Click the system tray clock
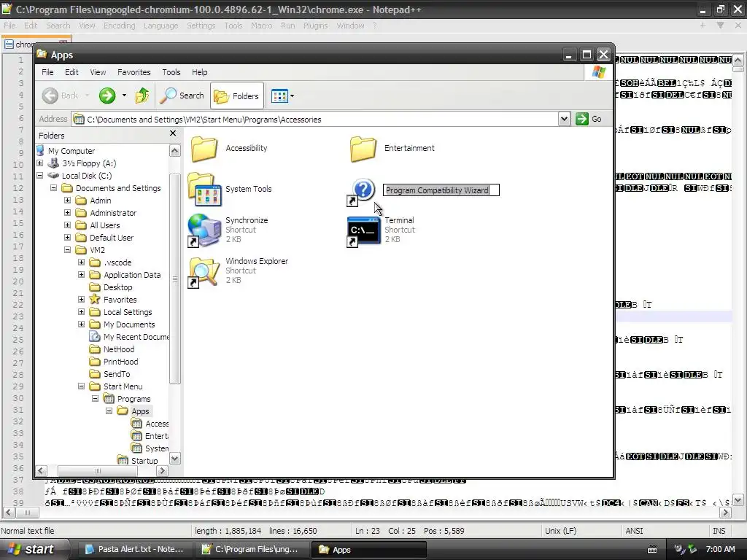Screen dimensions: 747x560 [x=720, y=549]
